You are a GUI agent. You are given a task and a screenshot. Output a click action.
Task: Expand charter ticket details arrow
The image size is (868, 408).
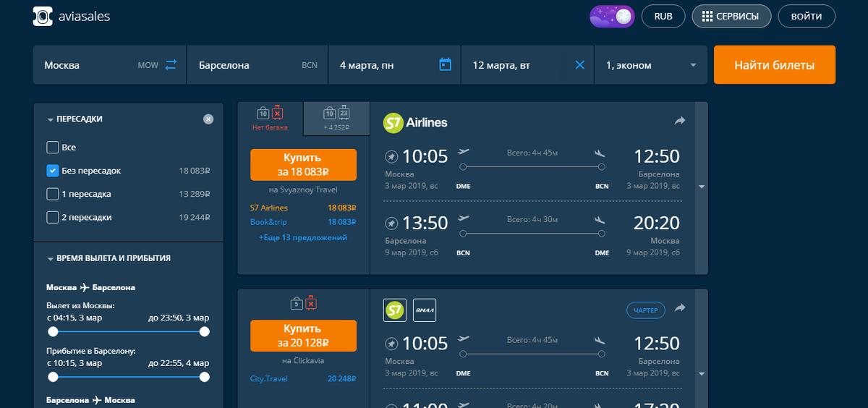[x=701, y=374]
